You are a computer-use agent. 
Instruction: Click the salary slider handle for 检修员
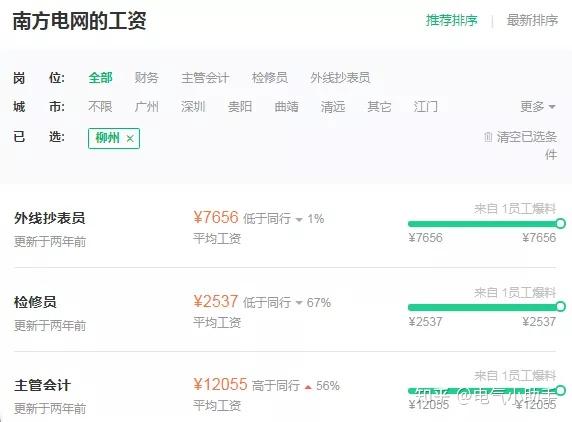click(x=561, y=307)
